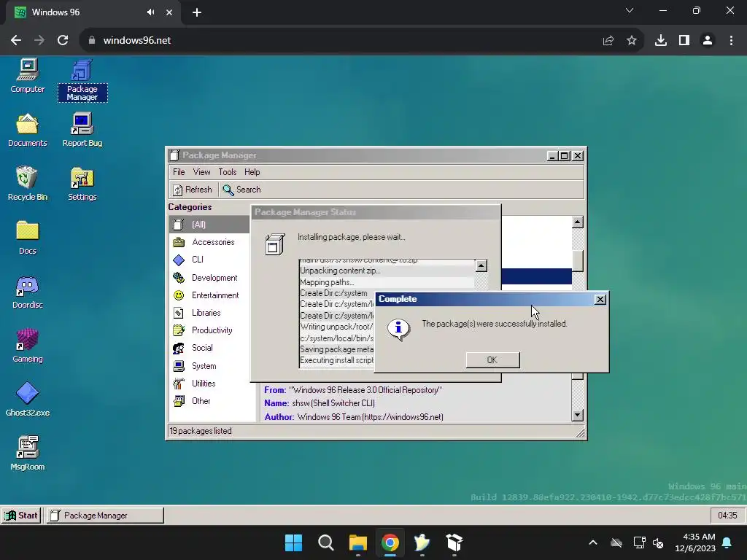Screen dimensions: 747x560
Task: Open the Computer desktop icon
Action: click(x=27, y=76)
